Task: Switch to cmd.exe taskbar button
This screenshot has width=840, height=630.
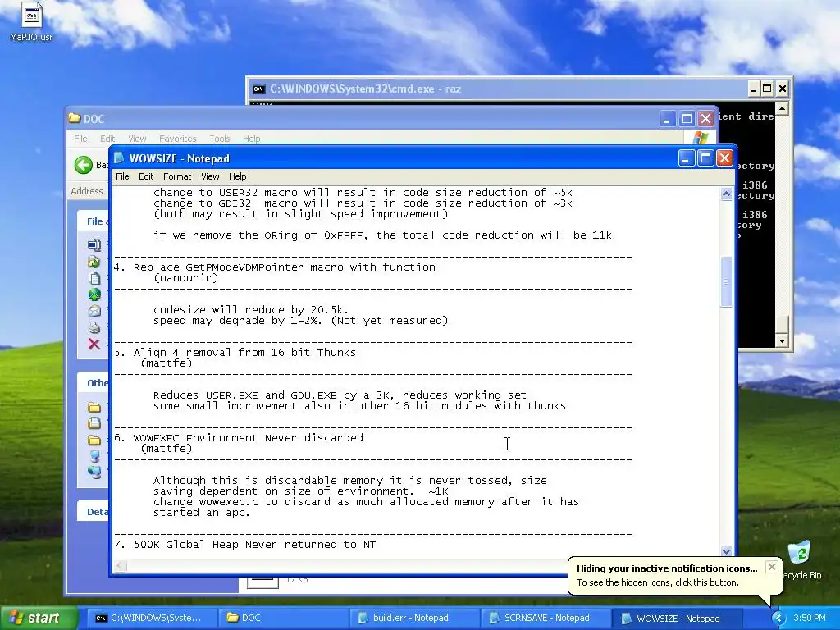Action: 152,618
